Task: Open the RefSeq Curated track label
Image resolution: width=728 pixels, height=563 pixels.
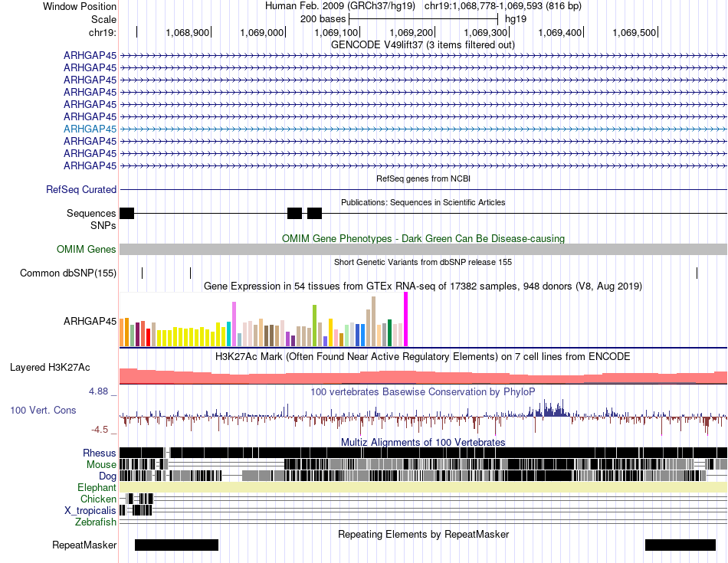Action: (x=81, y=190)
